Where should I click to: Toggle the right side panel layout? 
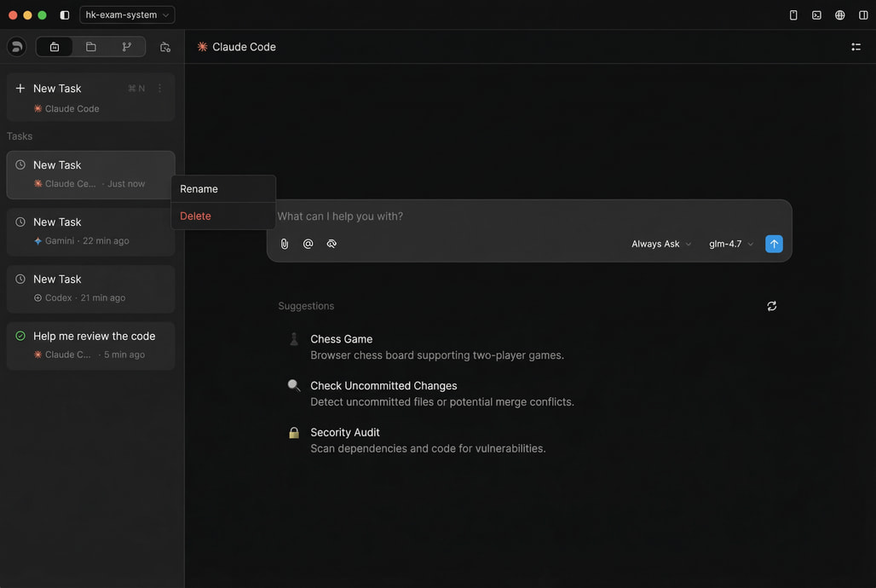click(863, 15)
